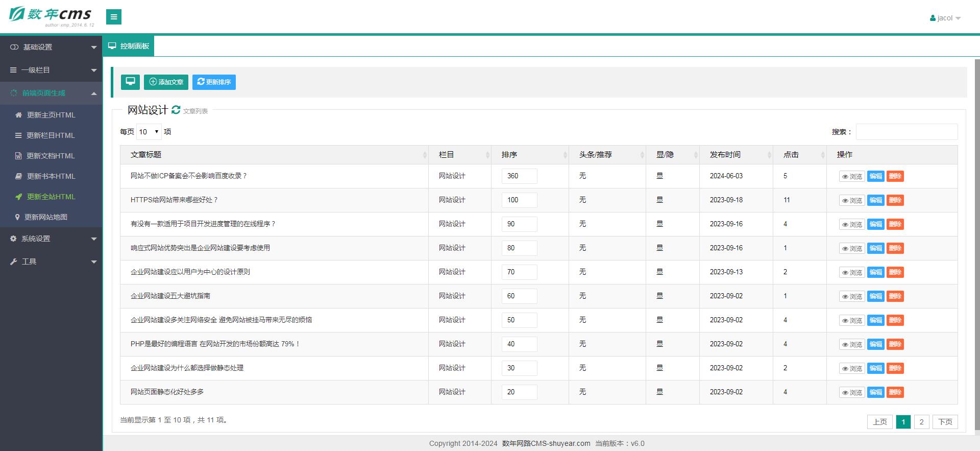Click 更新主页HTML home icon item
The image size is (980, 451).
tap(51, 115)
